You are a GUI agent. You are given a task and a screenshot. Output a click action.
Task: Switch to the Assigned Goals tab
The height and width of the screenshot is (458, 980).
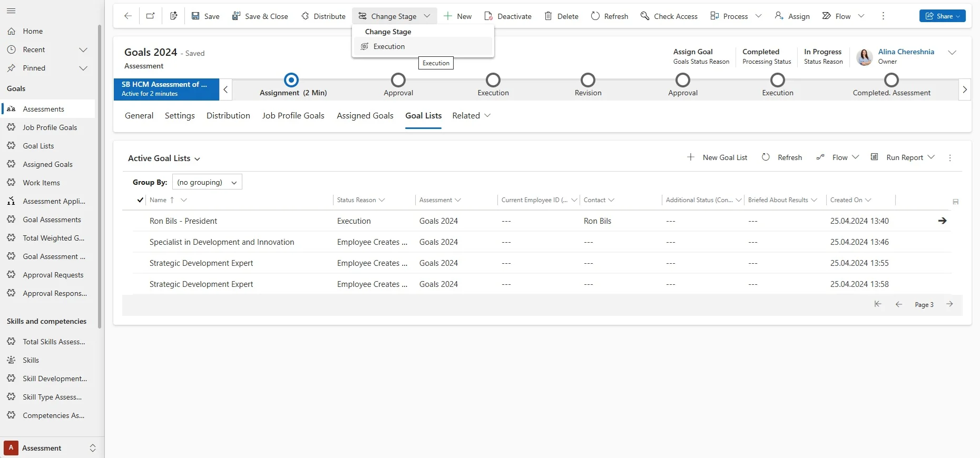(365, 116)
